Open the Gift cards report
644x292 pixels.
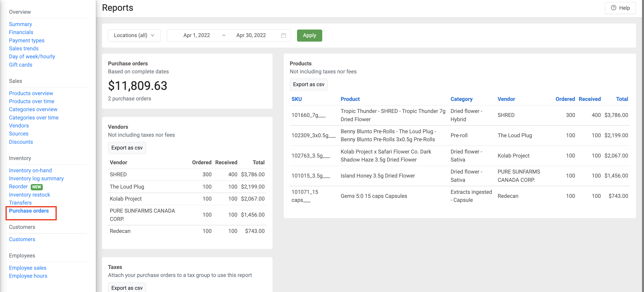pos(20,65)
